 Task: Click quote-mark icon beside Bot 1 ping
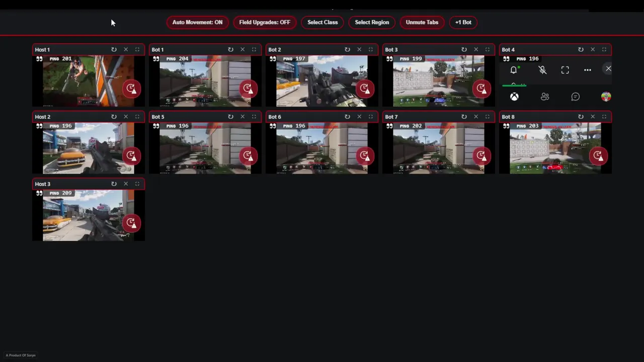coord(156,59)
